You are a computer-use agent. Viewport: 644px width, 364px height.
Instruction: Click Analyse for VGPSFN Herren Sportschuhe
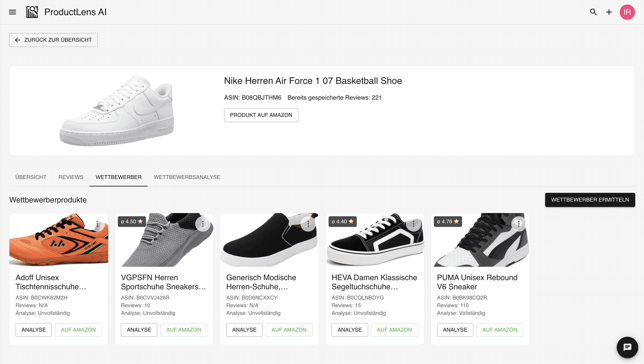[139, 330]
